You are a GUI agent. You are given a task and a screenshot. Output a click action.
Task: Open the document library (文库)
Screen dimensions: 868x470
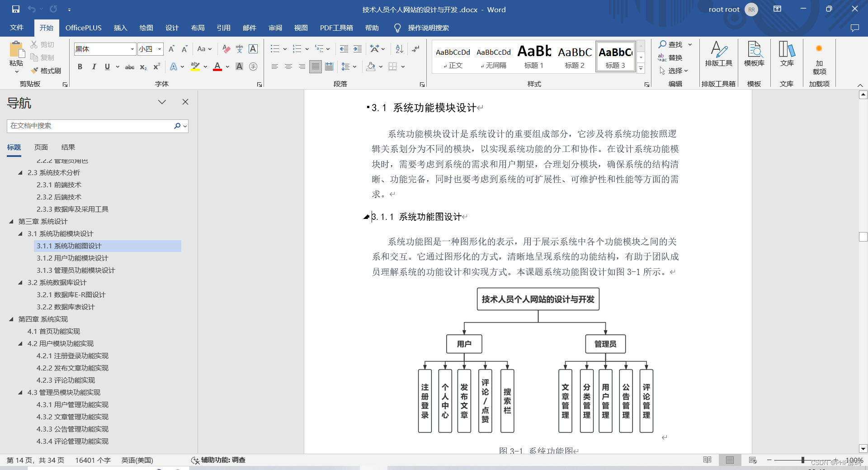[x=787, y=54]
